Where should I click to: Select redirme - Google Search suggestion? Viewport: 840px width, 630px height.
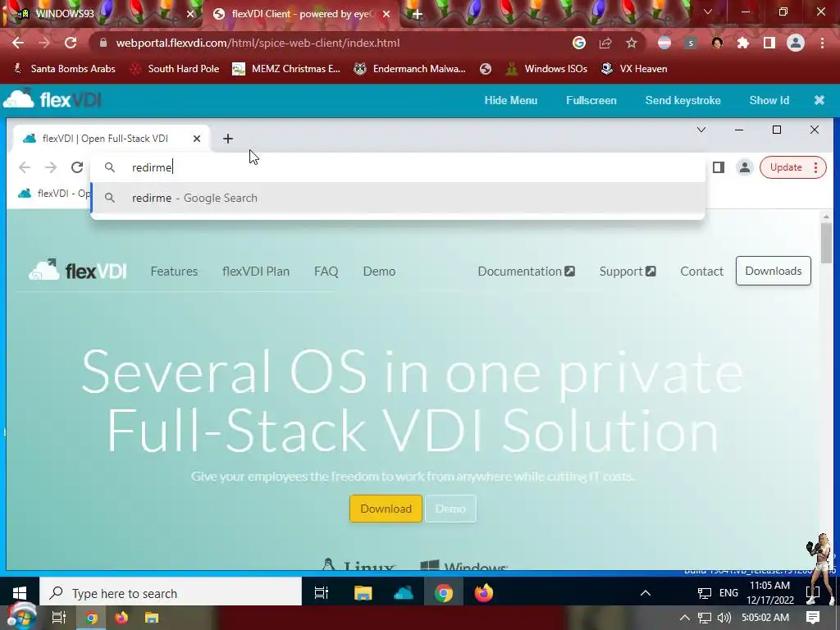398,198
